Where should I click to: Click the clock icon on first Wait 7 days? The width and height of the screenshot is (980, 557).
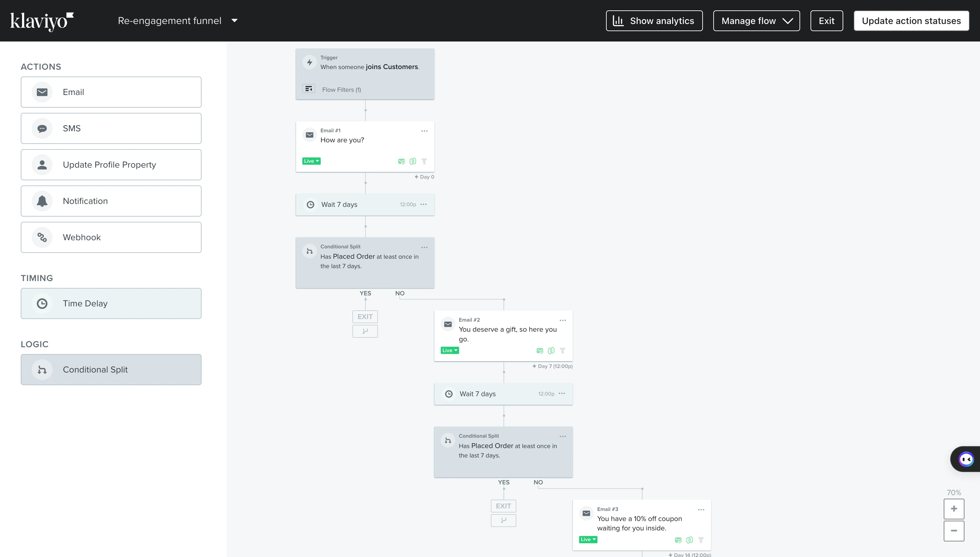(x=311, y=205)
